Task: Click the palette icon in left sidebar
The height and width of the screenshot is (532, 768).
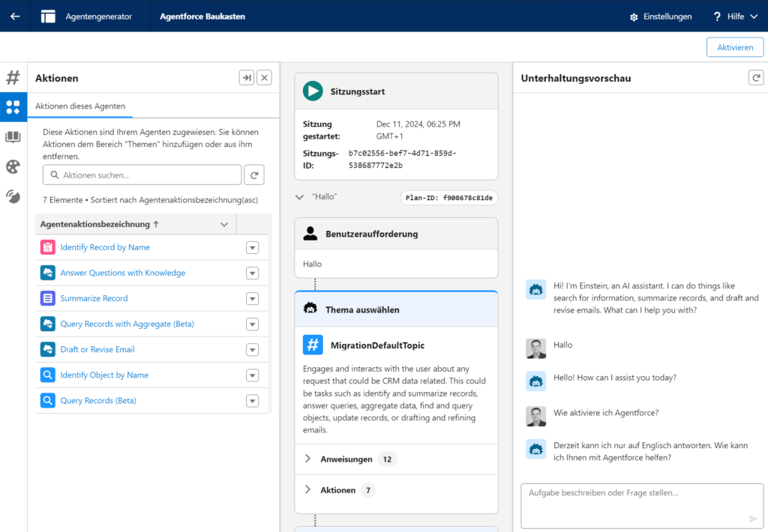Action: click(13, 166)
